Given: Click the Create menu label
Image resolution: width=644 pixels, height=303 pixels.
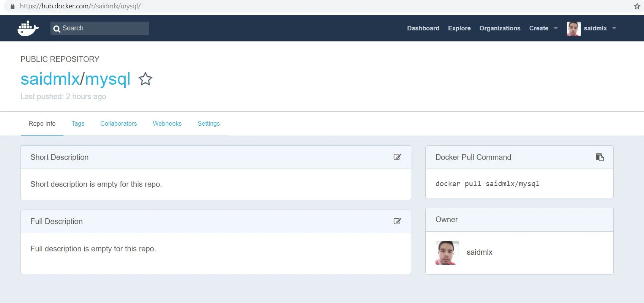Looking at the screenshot, I should click(x=538, y=28).
